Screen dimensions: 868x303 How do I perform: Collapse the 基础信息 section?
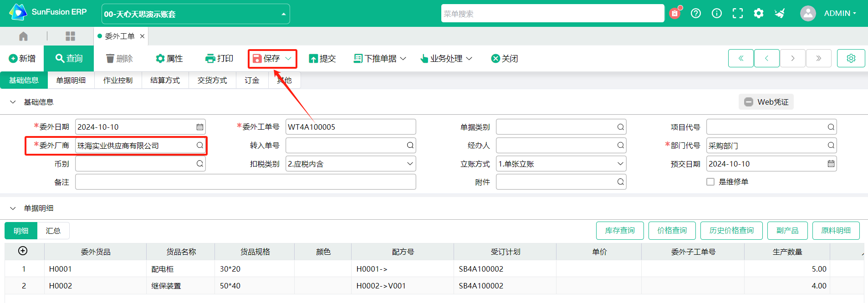[x=13, y=102]
